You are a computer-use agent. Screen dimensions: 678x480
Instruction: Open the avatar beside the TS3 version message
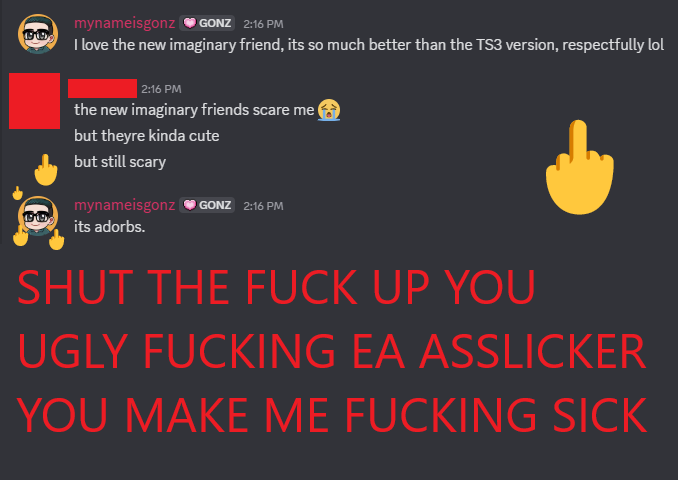click(38, 34)
